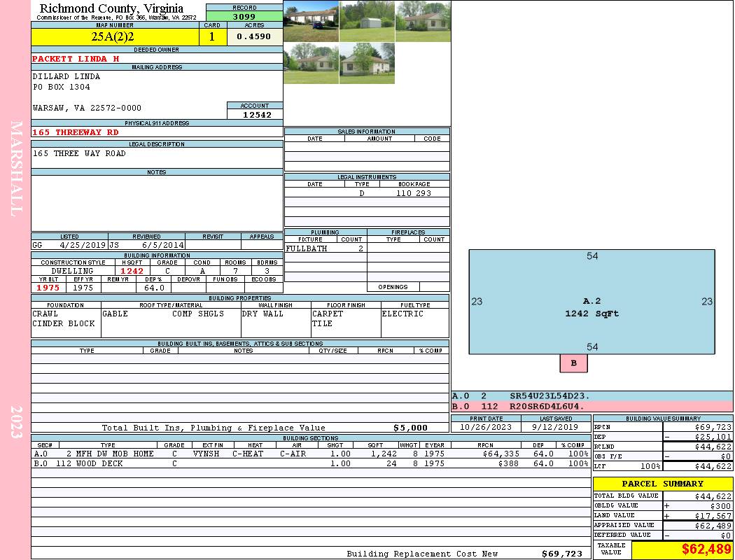
Task: Click the FULLBATH plumbing fixture entry
Action: click(x=305, y=248)
